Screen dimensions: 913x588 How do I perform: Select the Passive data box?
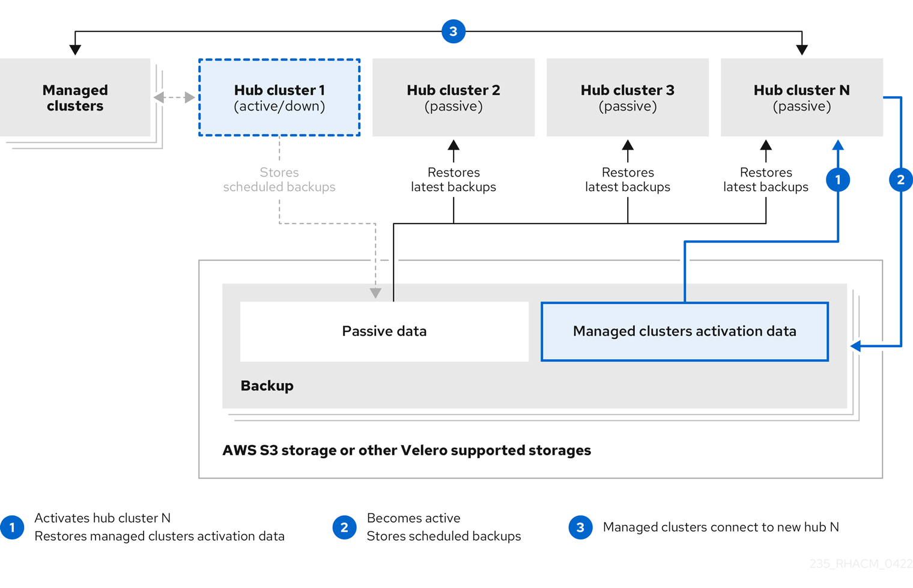click(x=384, y=332)
